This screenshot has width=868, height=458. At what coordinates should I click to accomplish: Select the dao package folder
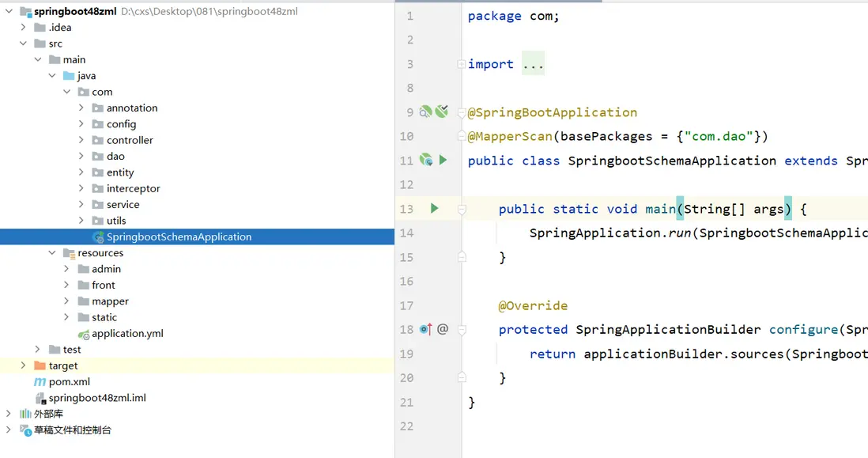tap(115, 156)
